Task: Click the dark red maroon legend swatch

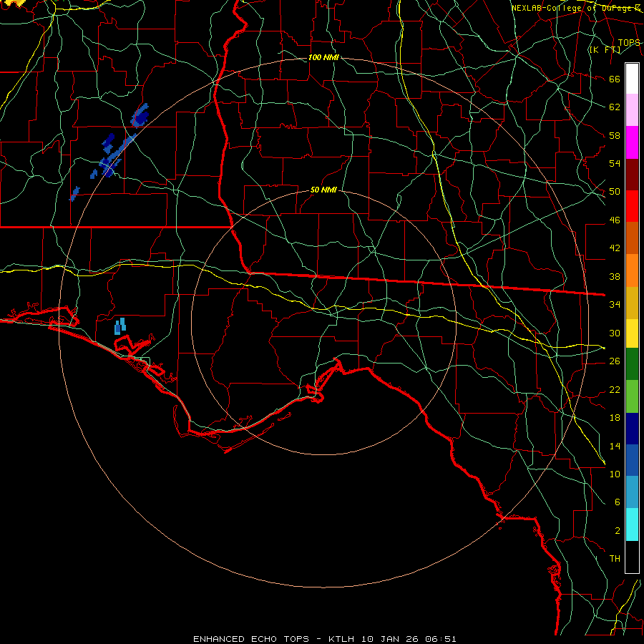Action: click(x=632, y=175)
